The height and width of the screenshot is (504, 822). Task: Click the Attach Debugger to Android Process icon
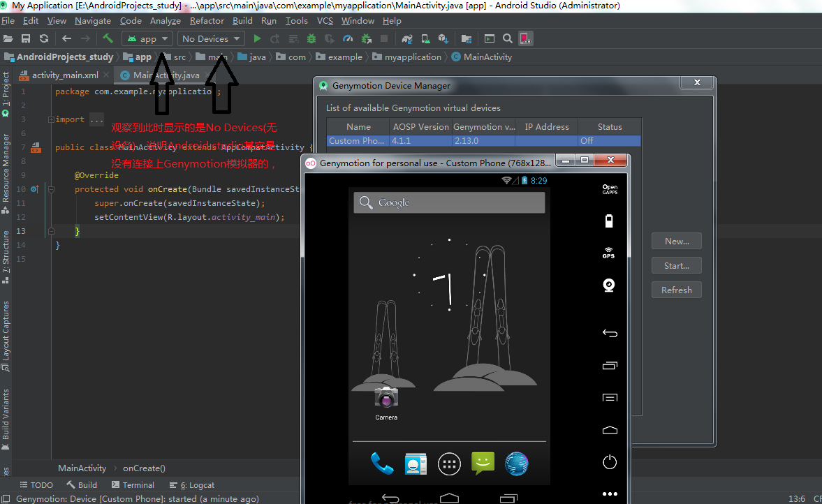click(x=367, y=38)
